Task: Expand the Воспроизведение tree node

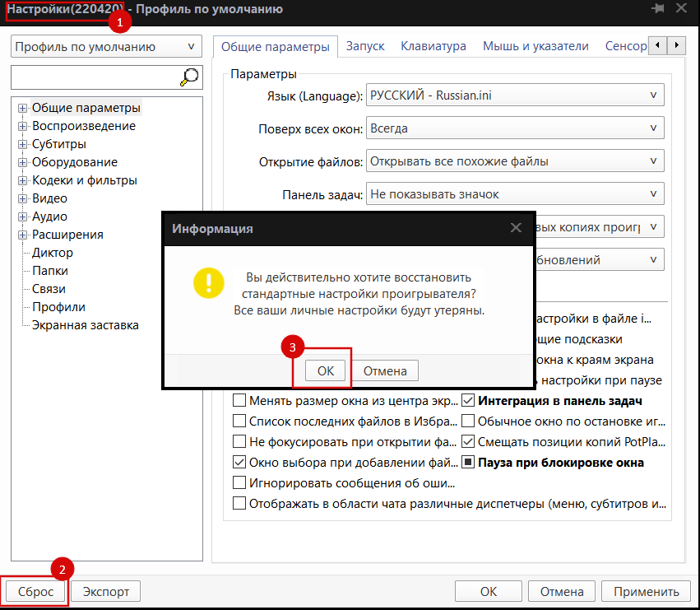Action: point(22,126)
